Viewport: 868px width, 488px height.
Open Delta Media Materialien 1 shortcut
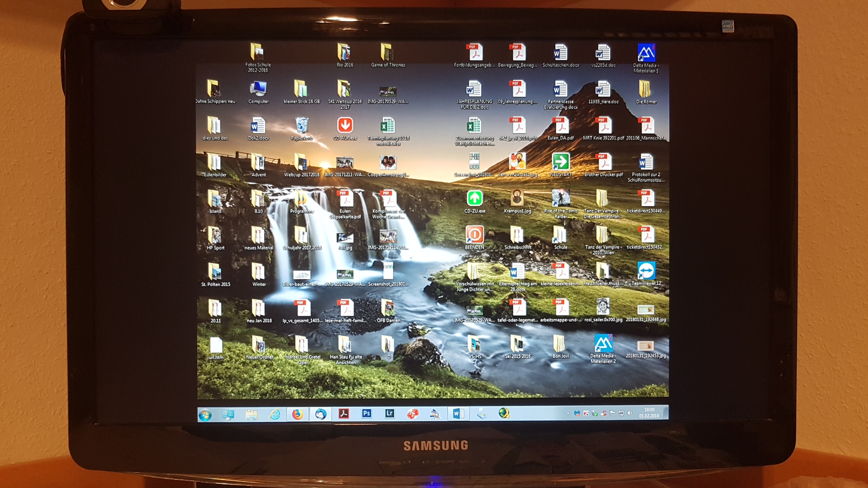646,53
